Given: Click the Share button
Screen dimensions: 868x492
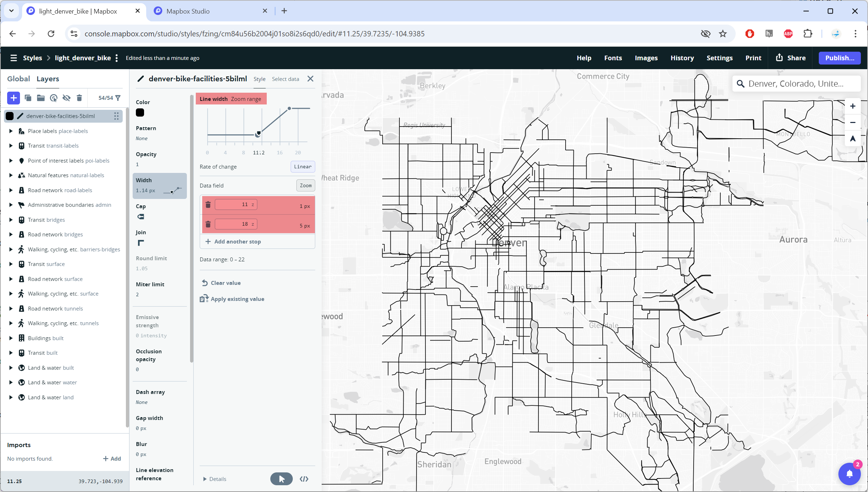Looking at the screenshot, I should 791,58.
